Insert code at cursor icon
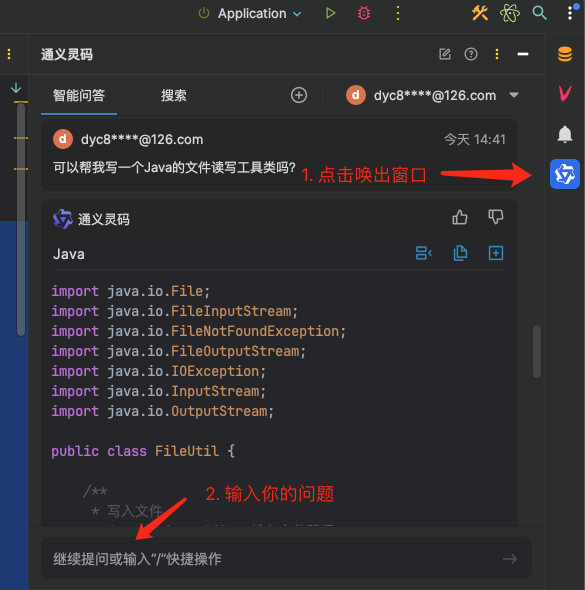The image size is (585, 590). (x=424, y=253)
